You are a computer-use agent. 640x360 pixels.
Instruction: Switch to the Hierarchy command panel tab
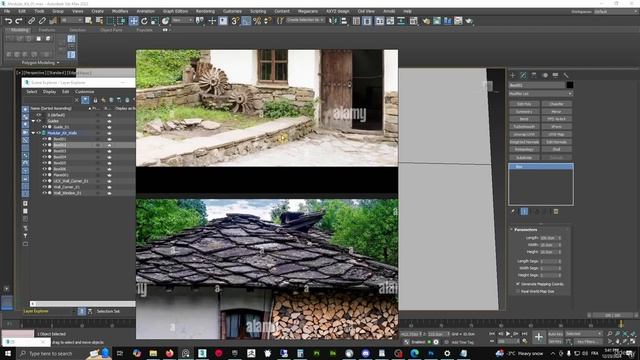click(534, 75)
